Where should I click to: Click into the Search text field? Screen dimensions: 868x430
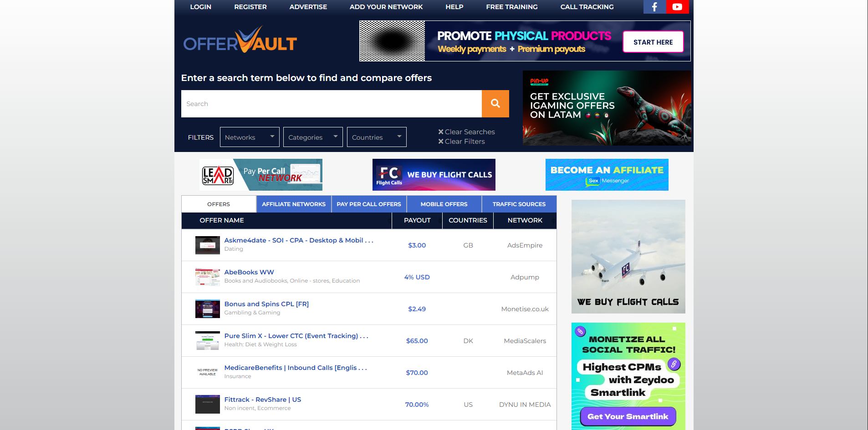(x=331, y=104)
